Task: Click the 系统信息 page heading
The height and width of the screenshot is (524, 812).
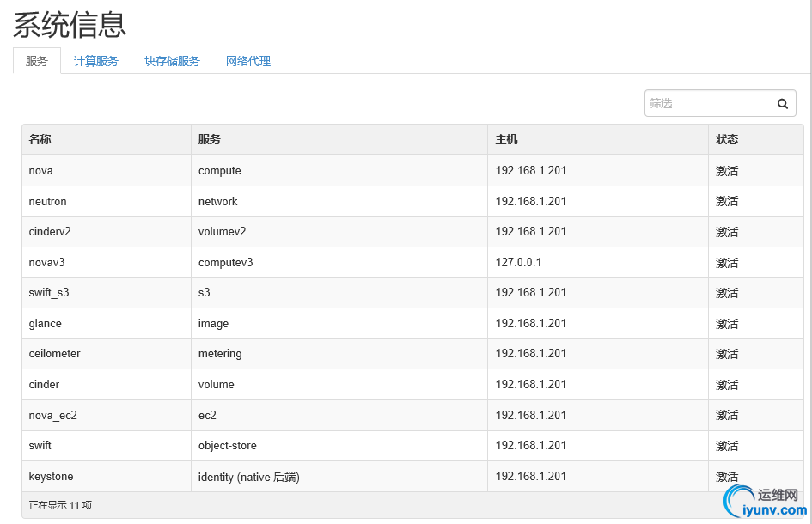Action: pyautogui.click(x=70, y=25)
